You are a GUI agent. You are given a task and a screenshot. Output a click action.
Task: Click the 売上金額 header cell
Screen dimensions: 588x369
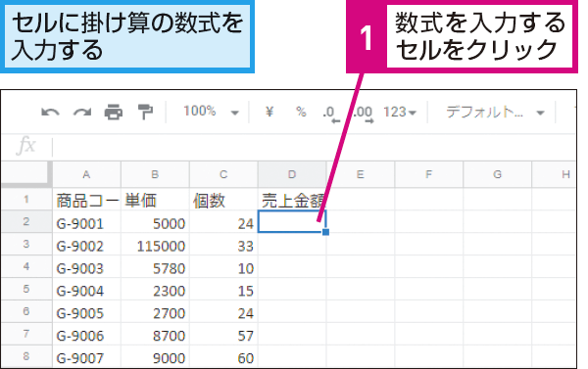click(292, 200)
